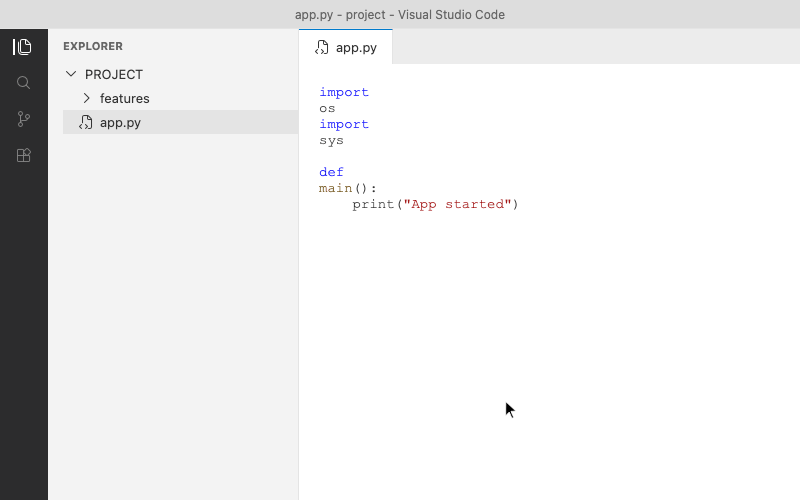Image resolution: width=800 pixels, height=500 pixels.
Task: Click the def keyword in editor
Action: (332, 172)
